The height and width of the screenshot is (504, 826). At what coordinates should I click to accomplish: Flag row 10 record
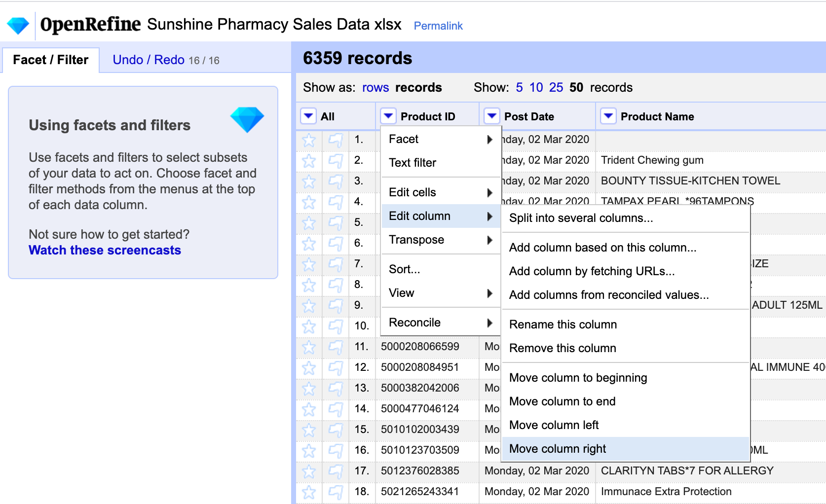click(x=336, y=326)
